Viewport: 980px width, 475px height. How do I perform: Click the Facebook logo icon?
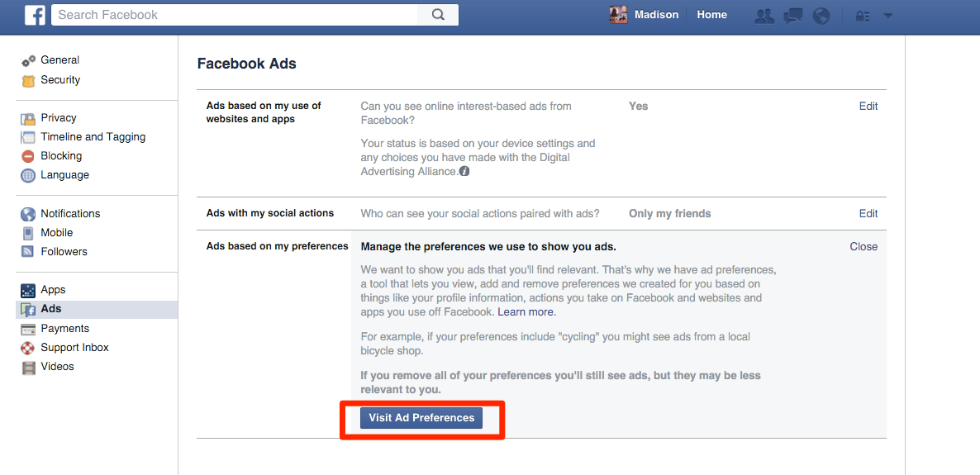click(x=35, y=15)
